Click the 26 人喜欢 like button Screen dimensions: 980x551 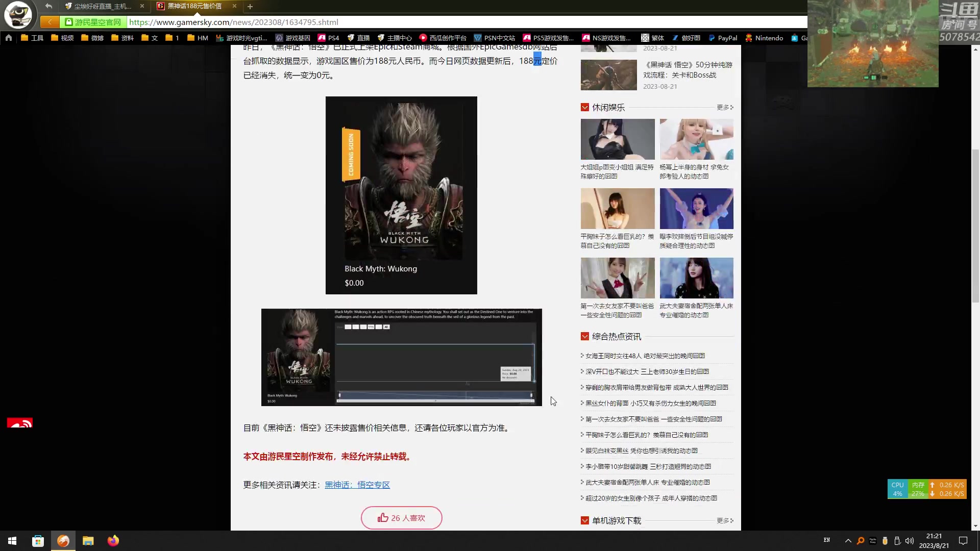click(x=401, y=518)
